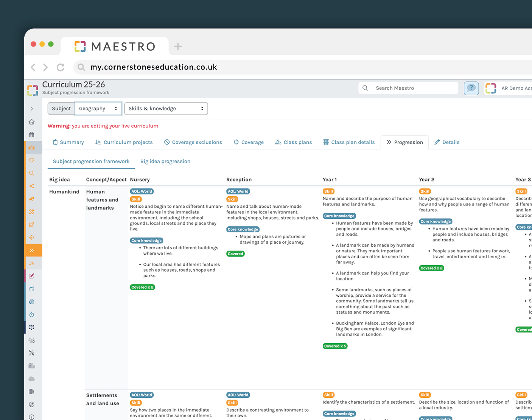Screen dimensions: 532x420
Task: Click the orange heart favourites icon
Action: pyautogui.click(x=32, y=160)
